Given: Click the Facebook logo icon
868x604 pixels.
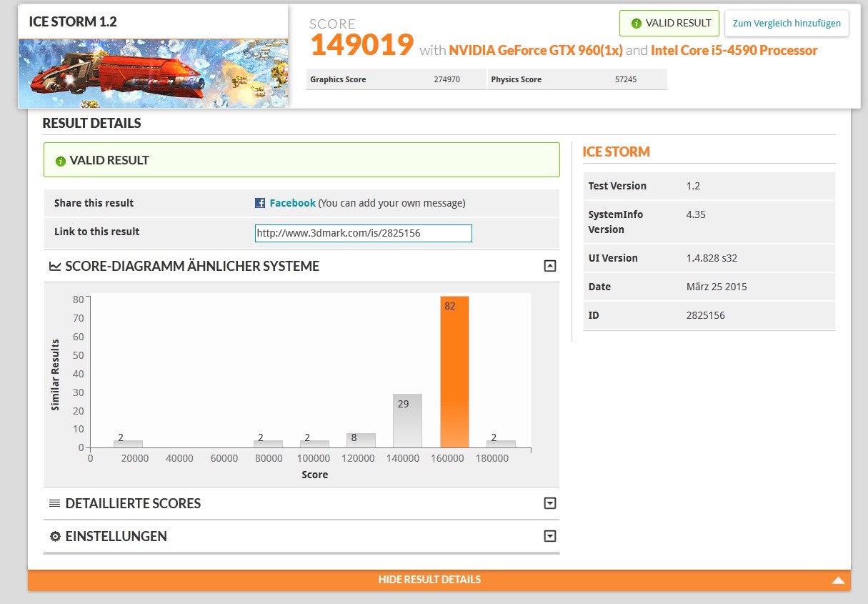Looking at the screenshot, I should click(260, 203).
